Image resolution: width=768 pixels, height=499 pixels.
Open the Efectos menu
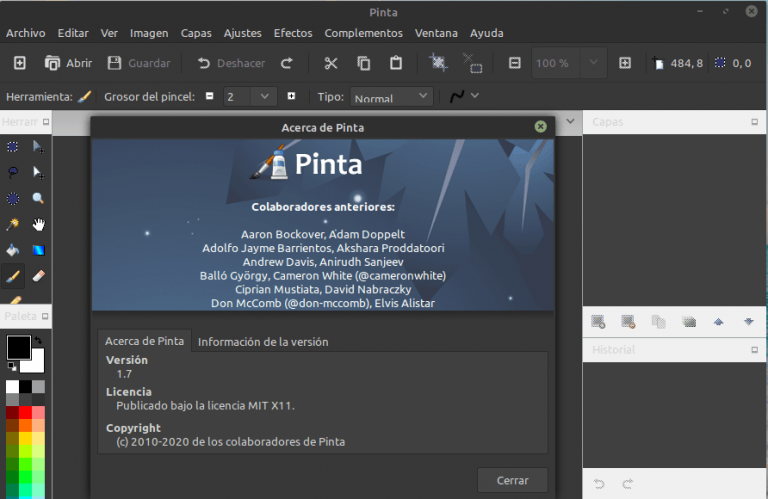pos(293,33)
